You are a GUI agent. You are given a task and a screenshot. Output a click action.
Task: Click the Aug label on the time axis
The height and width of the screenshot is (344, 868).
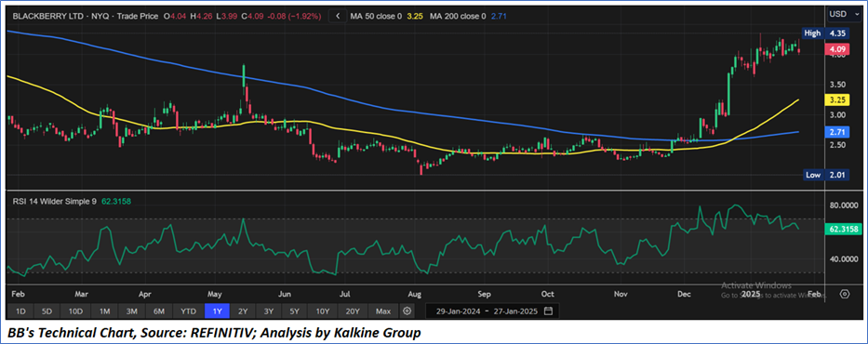[x=415, y=294]
